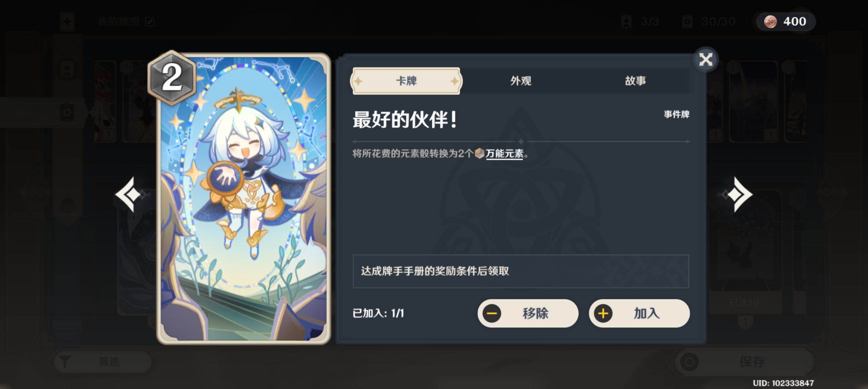
Task: Switch to the 卡牌 tab
Action: click(406, 81)
